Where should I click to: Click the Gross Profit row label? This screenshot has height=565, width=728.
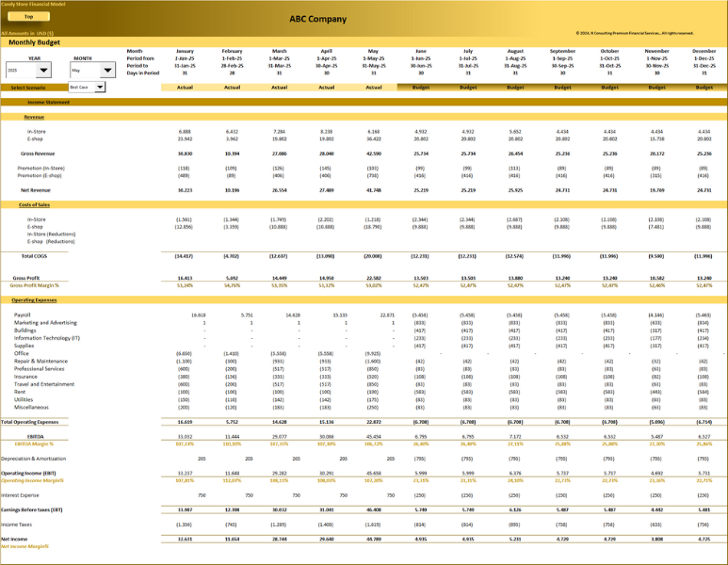[x=26, y=278]
